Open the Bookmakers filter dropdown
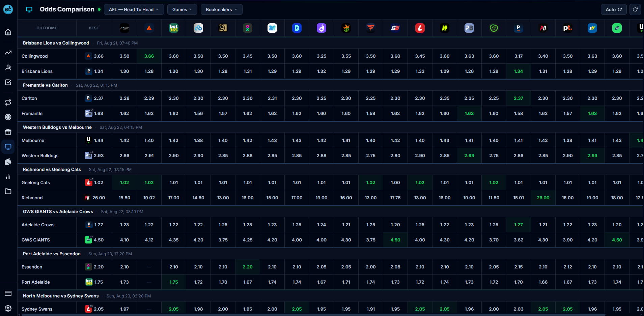The image size is (644, 316). [222, 9]
